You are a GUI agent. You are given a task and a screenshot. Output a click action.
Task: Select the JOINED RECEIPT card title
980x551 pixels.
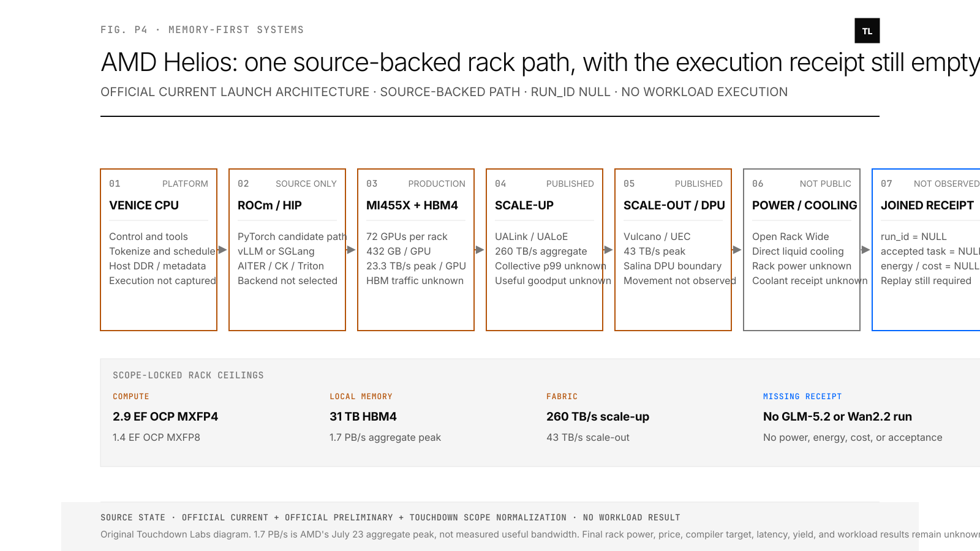[x=927, y=206]
